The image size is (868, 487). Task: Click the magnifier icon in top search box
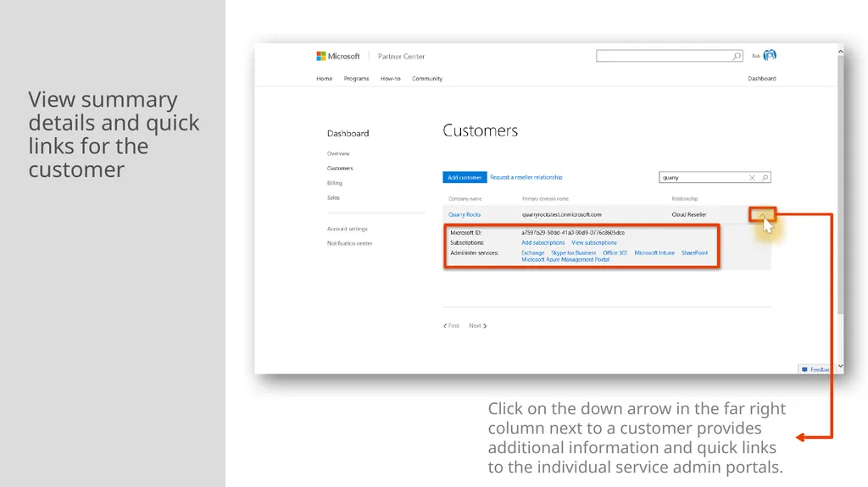[x=737, y=56]
